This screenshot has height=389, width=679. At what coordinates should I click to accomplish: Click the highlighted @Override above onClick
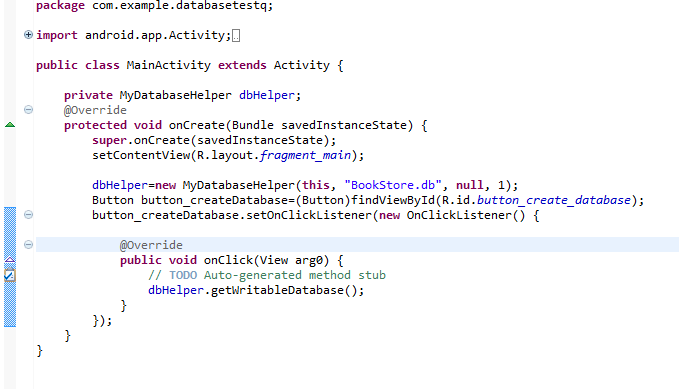coord(151,245)
